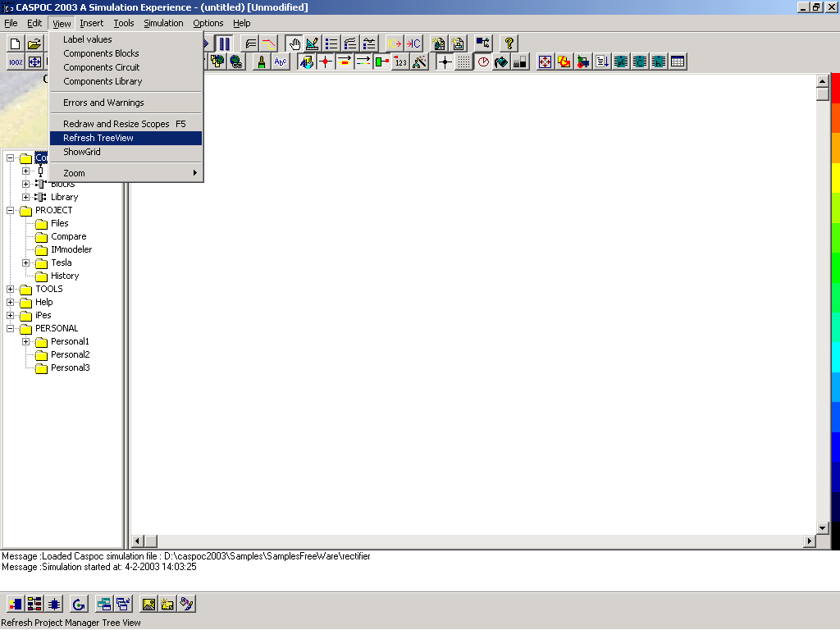
Task: Select Components Blocks menu entry
Action: pyautogui.click(x=126, y=53)
